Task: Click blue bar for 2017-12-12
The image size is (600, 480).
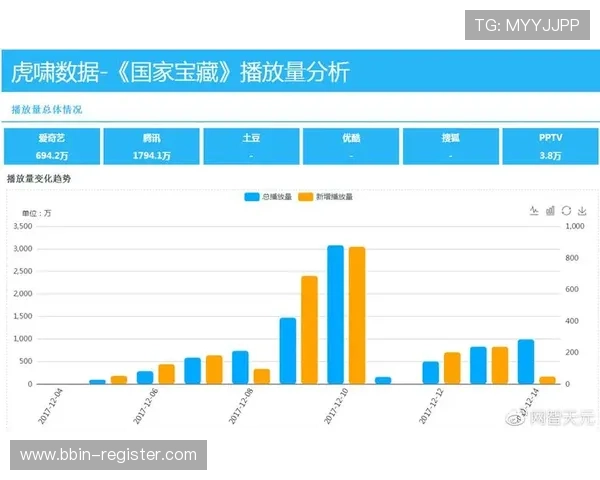Action: [431, 373]
